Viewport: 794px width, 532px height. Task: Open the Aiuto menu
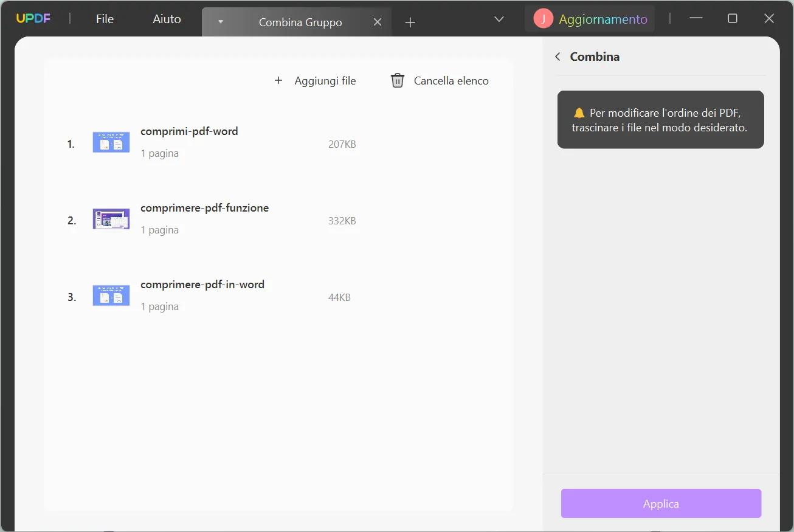point(166,18)
